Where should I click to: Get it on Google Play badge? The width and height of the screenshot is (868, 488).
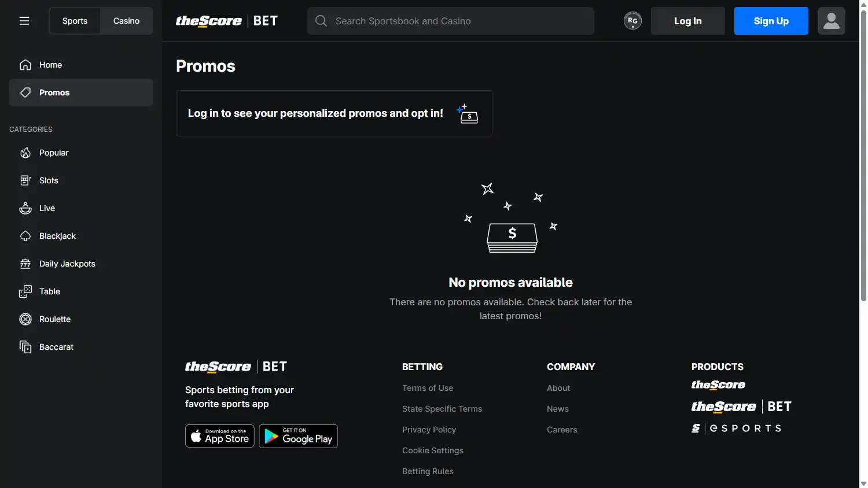tap(299, 436)
